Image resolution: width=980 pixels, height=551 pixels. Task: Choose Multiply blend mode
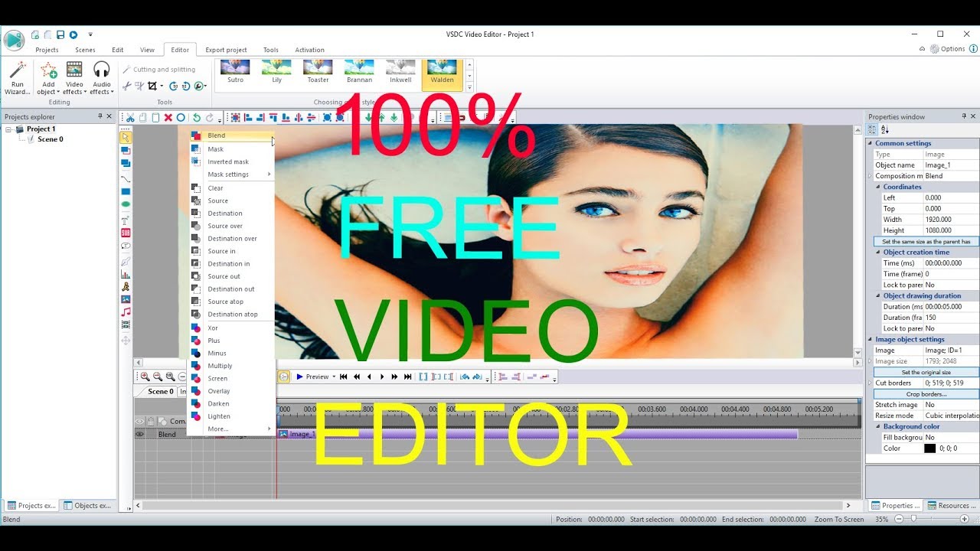[232, 366]
